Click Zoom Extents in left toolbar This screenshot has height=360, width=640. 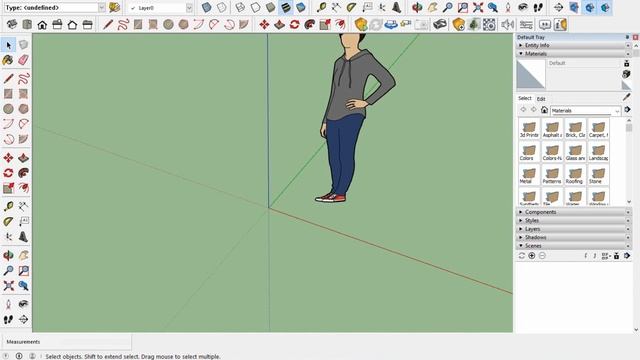click(8, 286)
